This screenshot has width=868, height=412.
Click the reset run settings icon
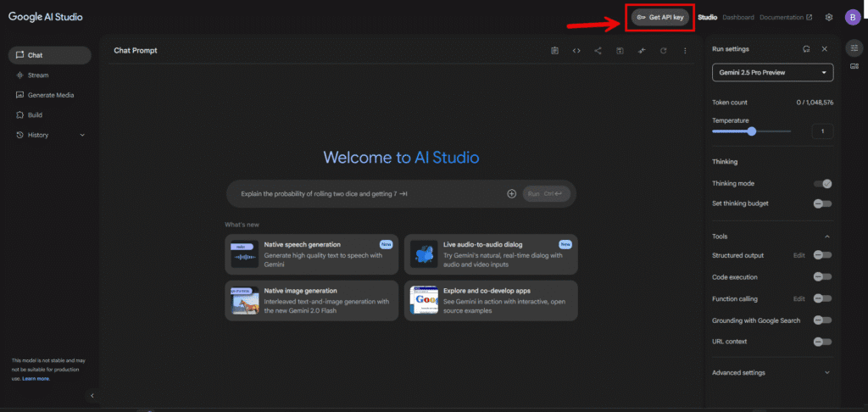click(807, 48)
